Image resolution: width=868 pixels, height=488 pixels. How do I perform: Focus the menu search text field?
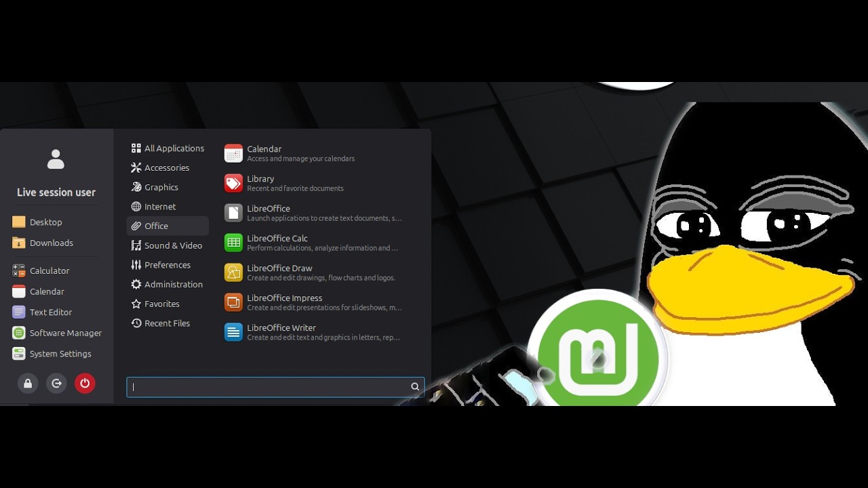coord(275,387)
